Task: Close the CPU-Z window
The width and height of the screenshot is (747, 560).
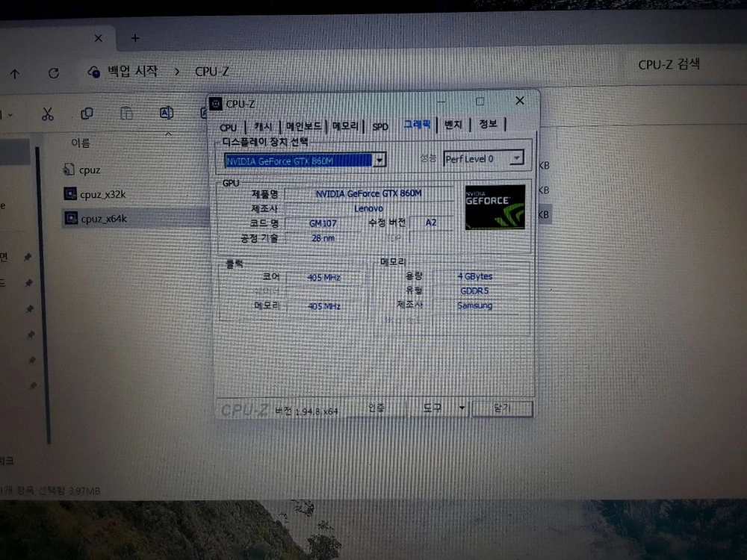Action: click(x=520, y=101)
